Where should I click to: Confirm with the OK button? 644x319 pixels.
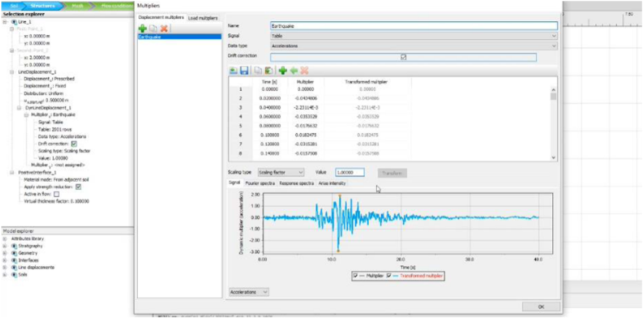[541, 307]
